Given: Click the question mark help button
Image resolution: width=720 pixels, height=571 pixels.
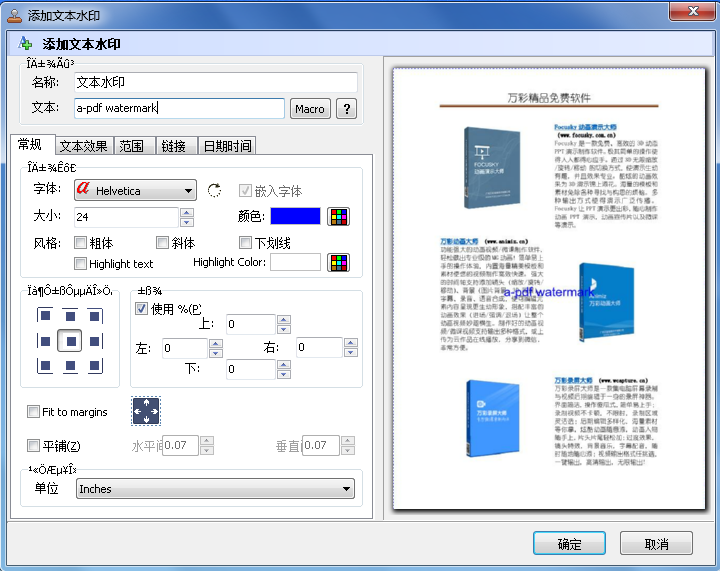Looking at the screenshot, I should pos(346,109).
